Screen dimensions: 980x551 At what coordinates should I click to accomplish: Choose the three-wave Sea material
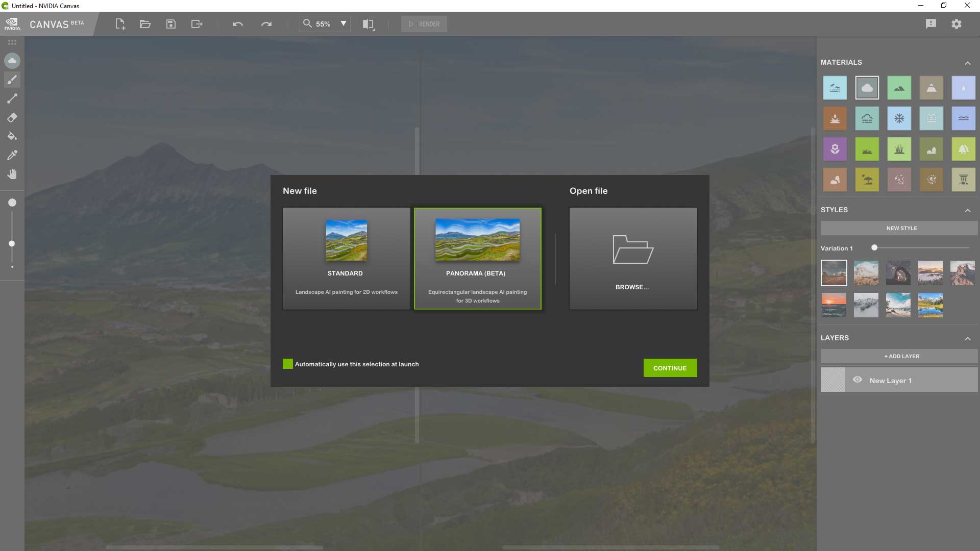click(x=932, y=118)
